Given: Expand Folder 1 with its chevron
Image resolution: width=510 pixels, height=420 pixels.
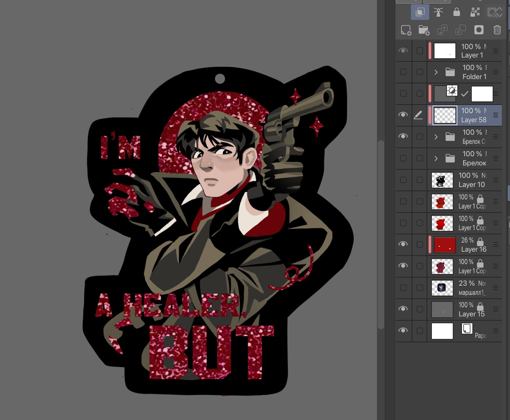Looking at the screenshot, I should (436, 72).
